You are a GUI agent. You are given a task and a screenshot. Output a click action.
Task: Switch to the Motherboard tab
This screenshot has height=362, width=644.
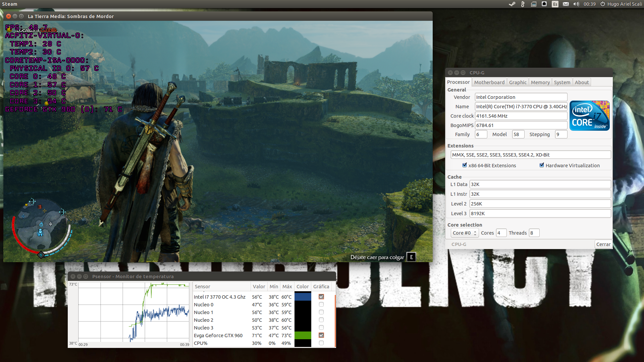pos(489,82)
